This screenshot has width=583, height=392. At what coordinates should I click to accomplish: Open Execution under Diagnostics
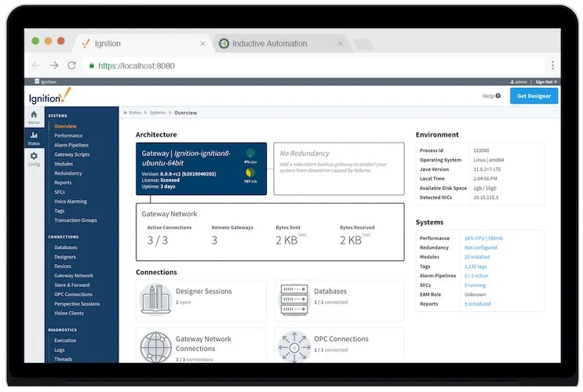65,340
